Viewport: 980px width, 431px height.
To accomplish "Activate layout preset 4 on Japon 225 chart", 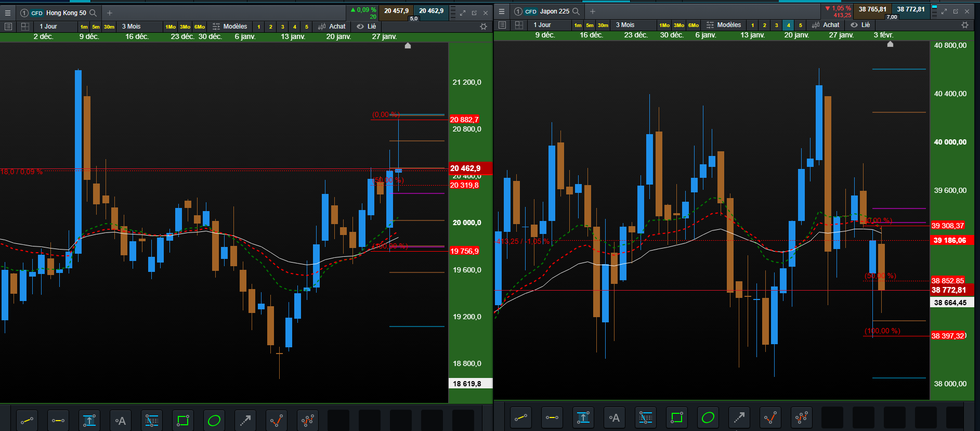I will [x=788, y=25].
